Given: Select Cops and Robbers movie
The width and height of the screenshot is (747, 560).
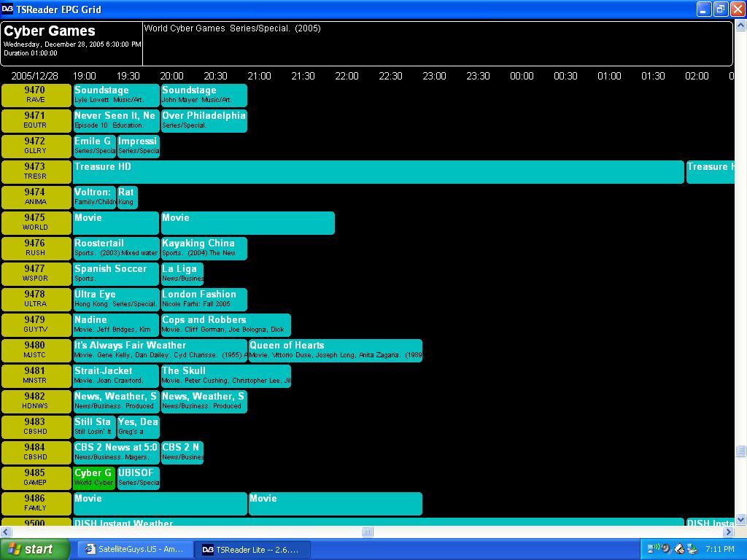Looking at the screenshot, I should (226, 324).
